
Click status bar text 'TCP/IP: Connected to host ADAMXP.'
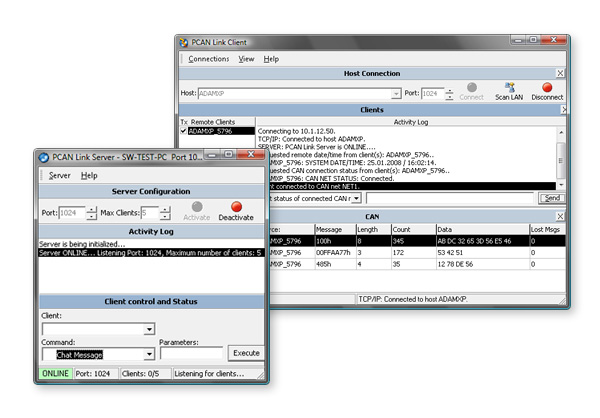coord(413,299)
